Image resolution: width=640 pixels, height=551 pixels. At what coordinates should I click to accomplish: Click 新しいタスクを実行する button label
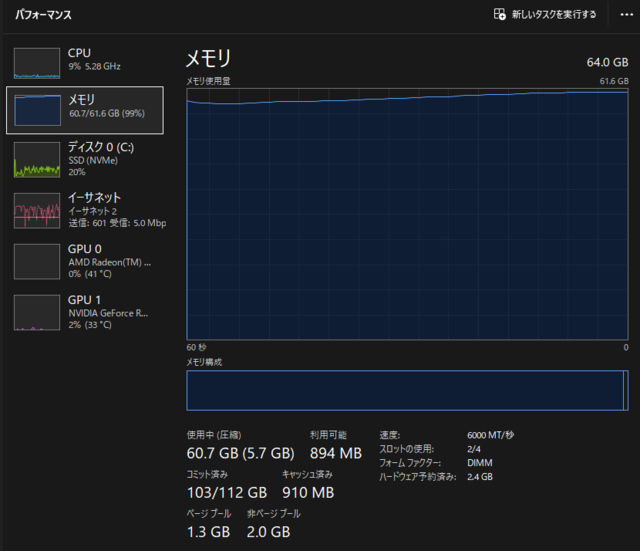coord(554,15)
